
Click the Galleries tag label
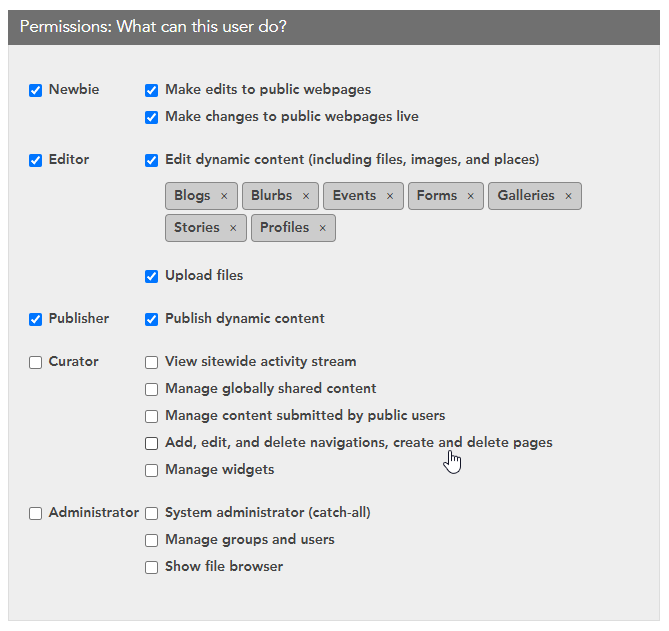(x=526, y=196)
